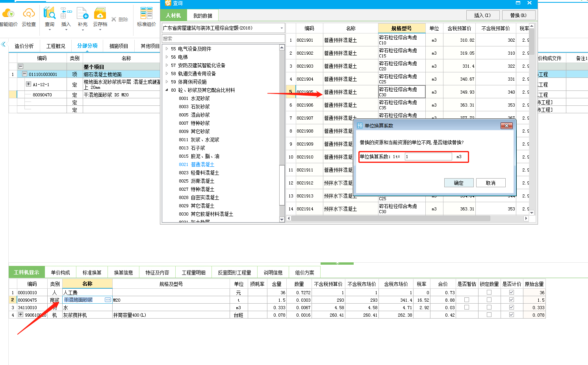Click 取消 in unit conversion dialog

[x=491, y=183]
